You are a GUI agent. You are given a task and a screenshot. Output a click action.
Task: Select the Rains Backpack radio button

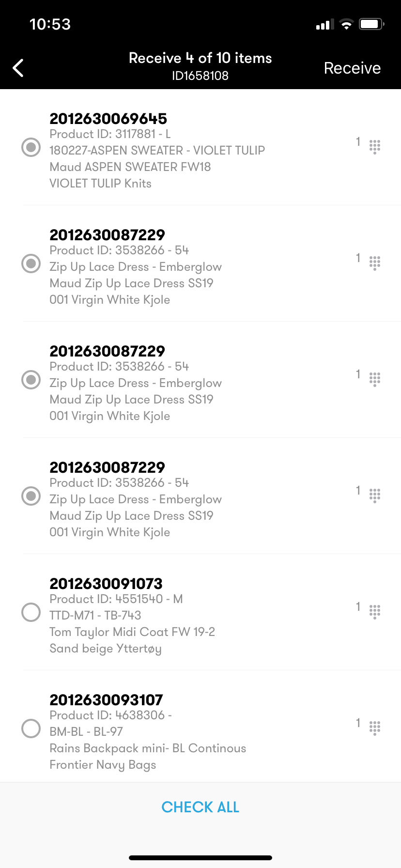pos(31,728)
